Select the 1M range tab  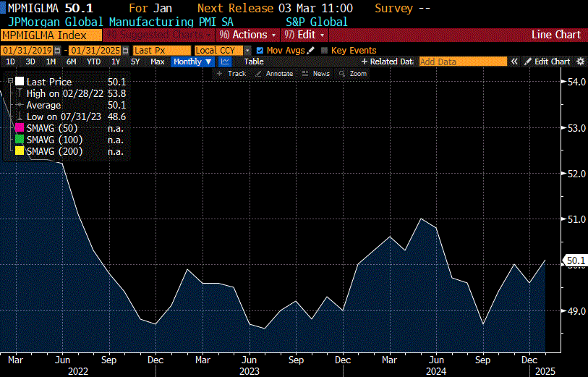(x=51, y=62)
